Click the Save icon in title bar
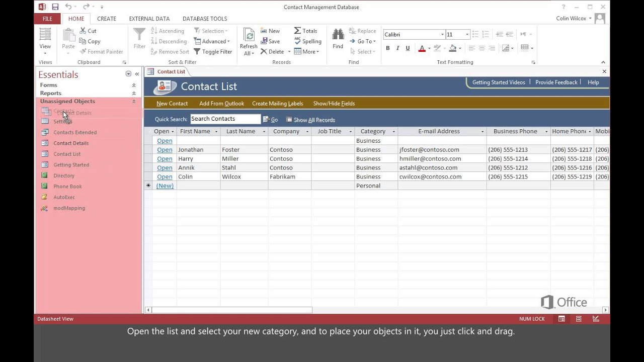644x362 pixels. coord(55,7)
